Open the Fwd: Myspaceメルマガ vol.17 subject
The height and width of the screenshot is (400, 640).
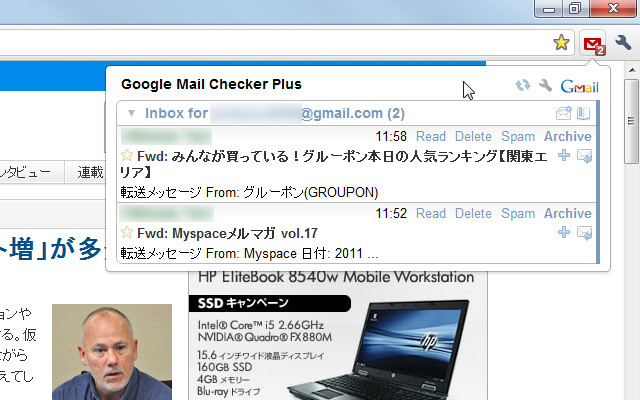pyautogui.click(x=227, y=233)
